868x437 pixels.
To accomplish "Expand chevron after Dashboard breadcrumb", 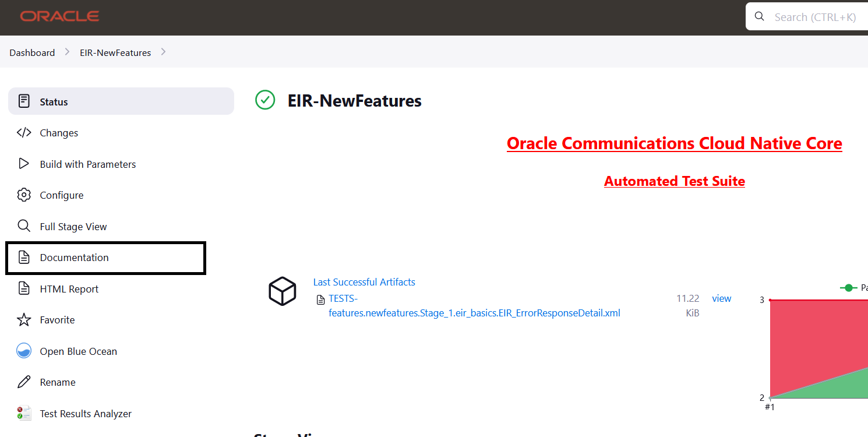I will [x=68, y=52].
